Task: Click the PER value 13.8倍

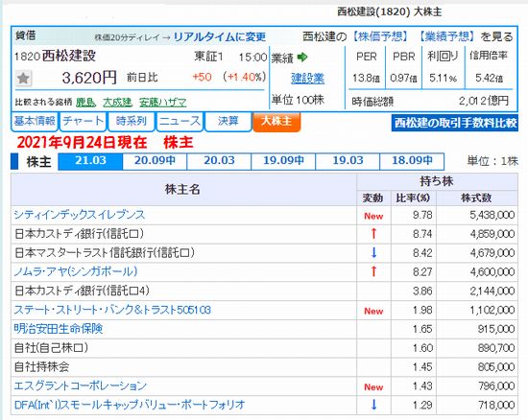Action: [366, 79]
